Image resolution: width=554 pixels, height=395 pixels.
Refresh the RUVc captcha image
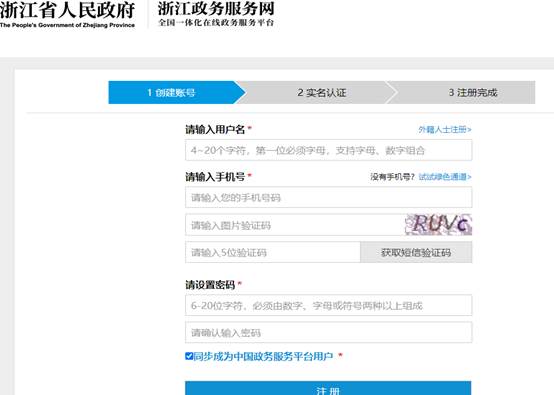(x=438, y=225)
